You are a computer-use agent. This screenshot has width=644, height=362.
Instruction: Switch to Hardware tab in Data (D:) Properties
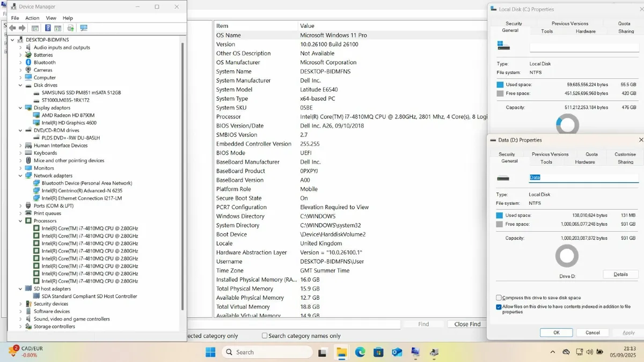[585, 162]
